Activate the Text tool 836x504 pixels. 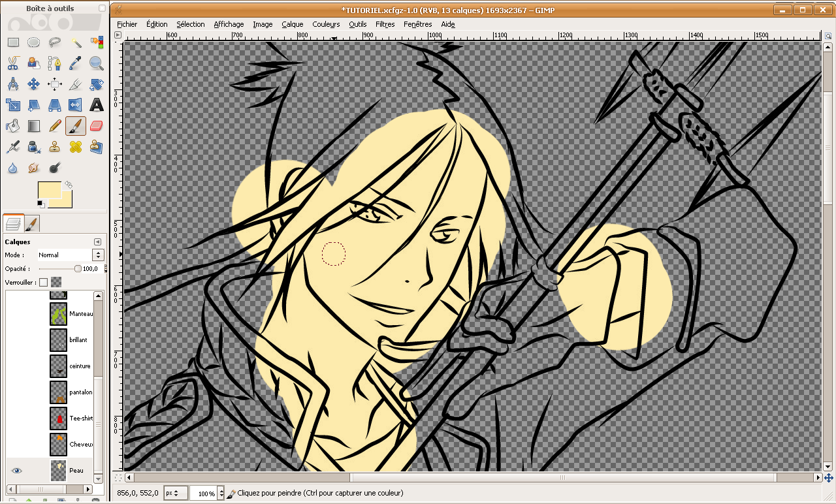click(97, 104)
